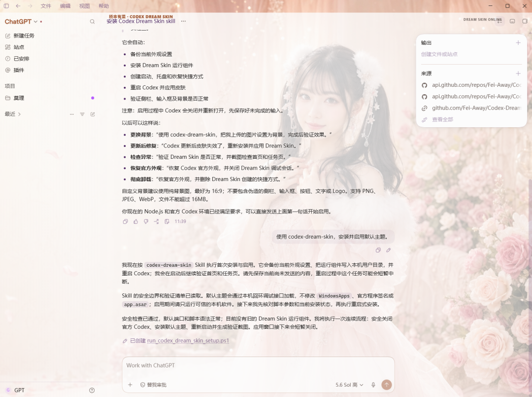
Task: Add attachment with plus in composer
Action: (130, 385)
